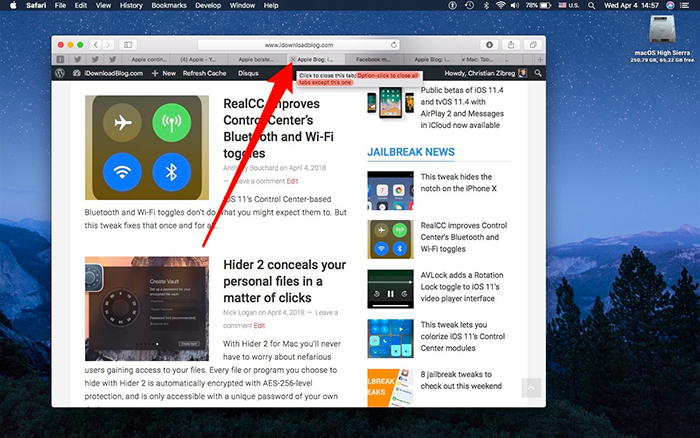Show the Safari sidebar

128,45
